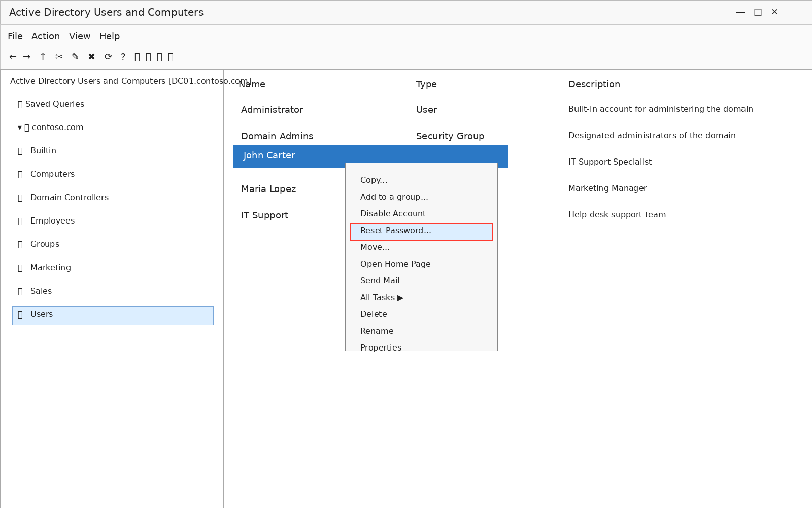The width and height of the screenshot is (812, 508).
Task: Select the Users container in the tree
Action: tap(113, 315)
